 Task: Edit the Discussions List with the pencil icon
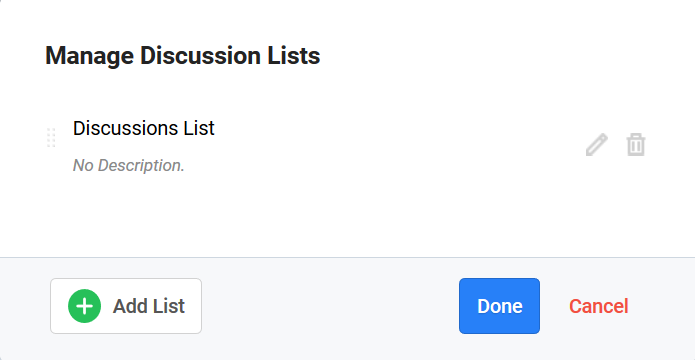[x=597, y=145]
